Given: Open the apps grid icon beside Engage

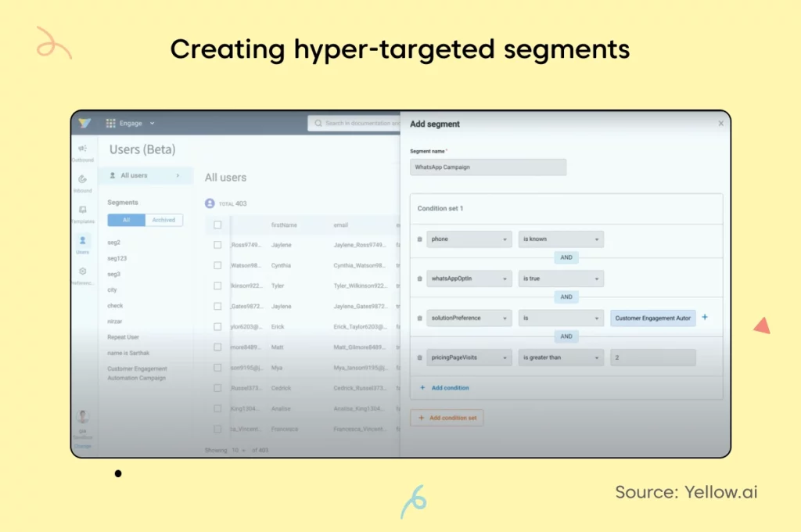Looking at the screenshot, I should pos(110,123).
